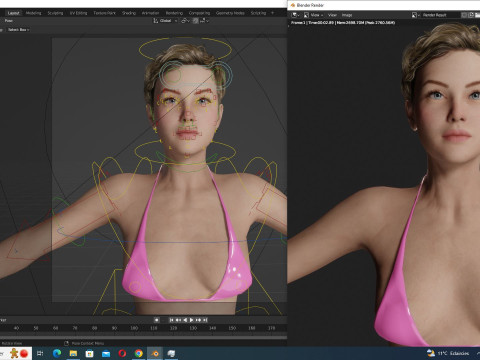Open the Select Box tool dropdown
This screenshot has width=480, height=360.
[x=18, y=30]
